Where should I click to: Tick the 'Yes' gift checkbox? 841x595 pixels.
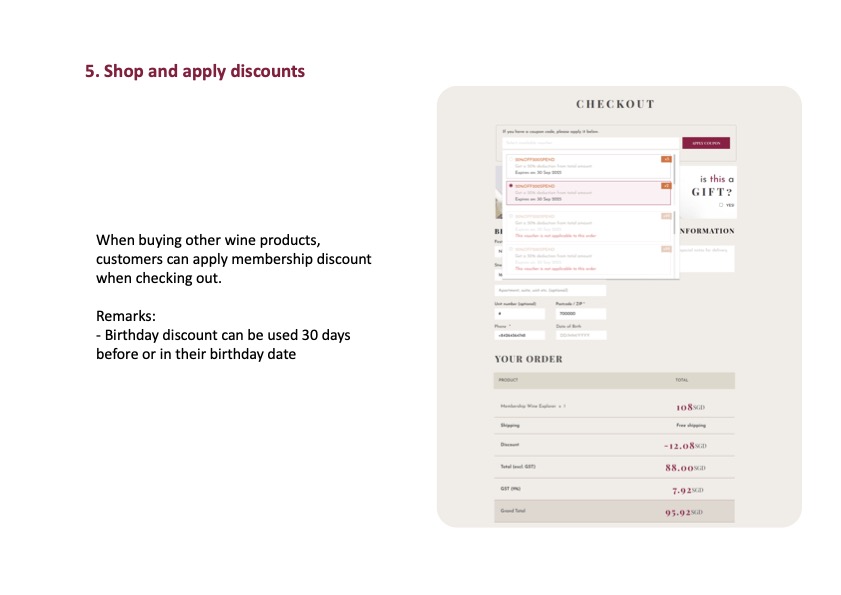(721, 205)
